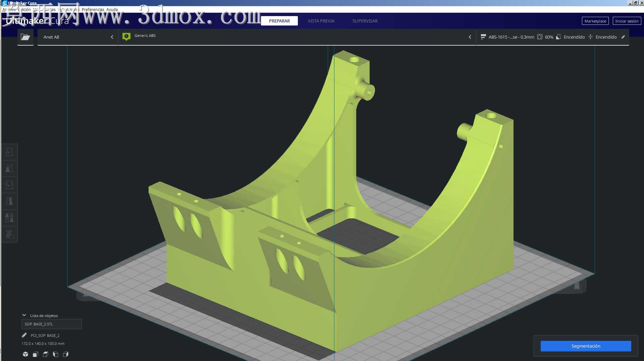The image size is (644, 361).
Task: Open the ABS-1615 0.3mm profile settings
Action: click(511, 37)
